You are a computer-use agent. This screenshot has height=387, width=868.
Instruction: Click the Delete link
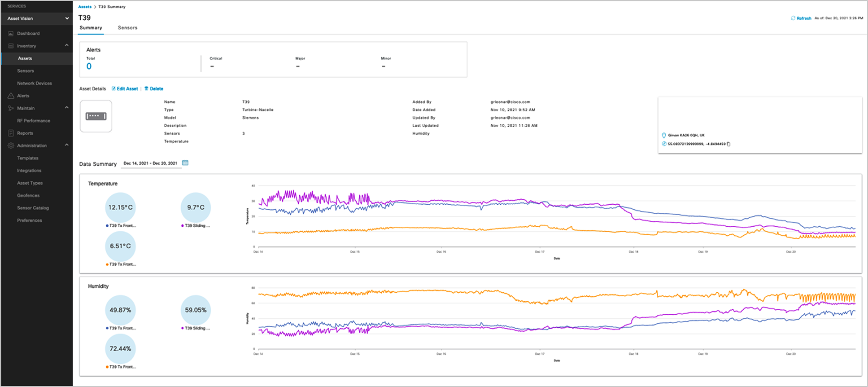[x=157, y=89]
